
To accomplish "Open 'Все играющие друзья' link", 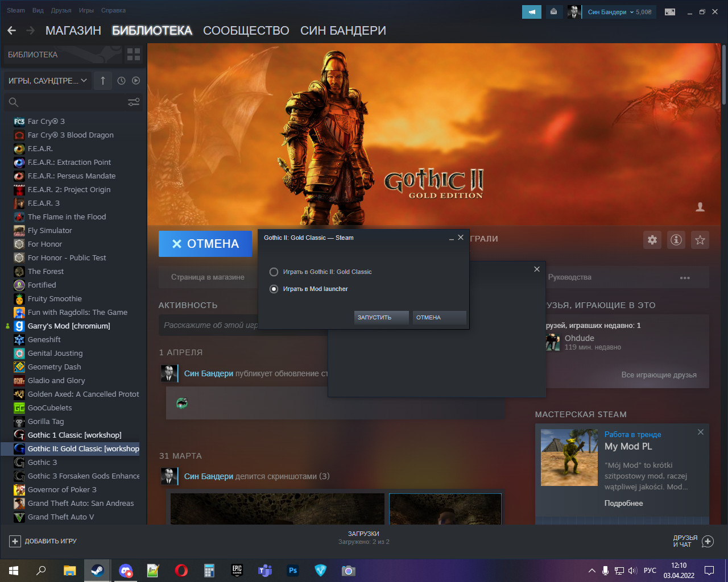I will pos(659,375).
